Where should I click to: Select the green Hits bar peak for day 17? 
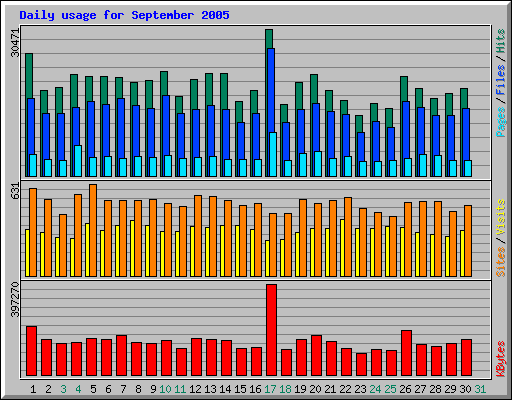click(269, 38)
